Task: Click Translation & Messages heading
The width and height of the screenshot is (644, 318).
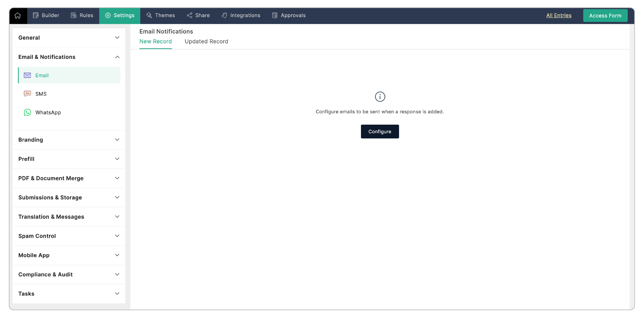Action: point(51,217)
